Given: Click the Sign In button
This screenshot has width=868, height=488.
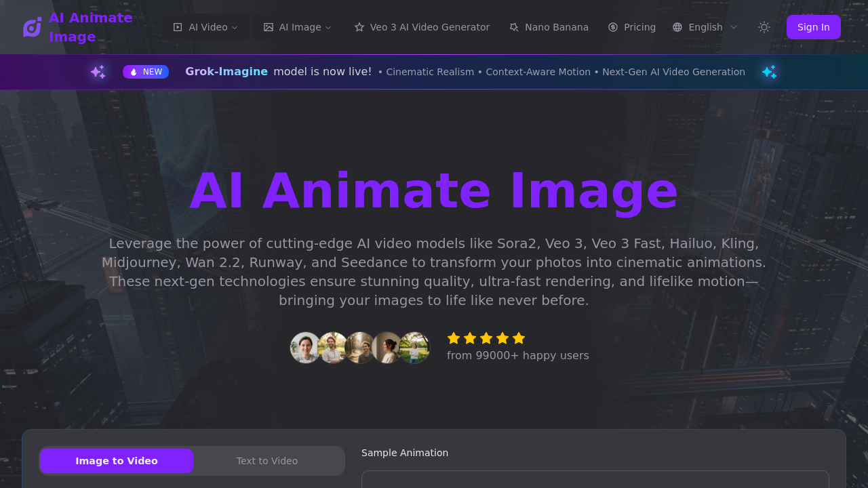Looking at the screenshot, I should tap(813, 27).
